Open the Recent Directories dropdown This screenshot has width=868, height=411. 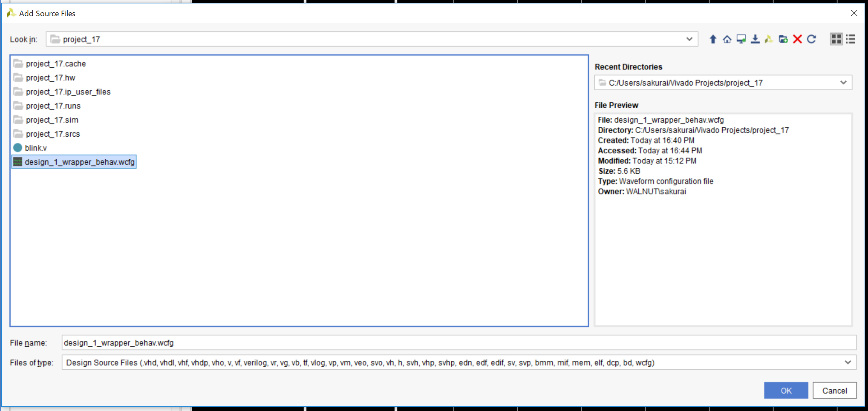click(843, 83)
